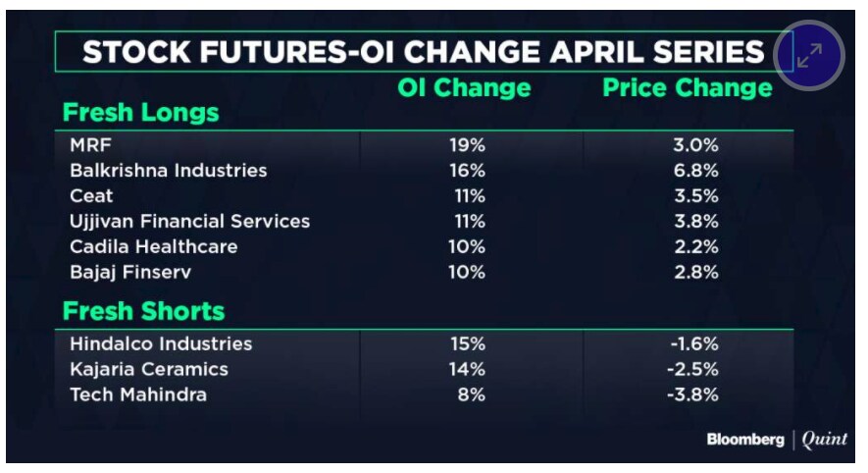Select the OI Change column header
Image resolution: width=868 pixels, height=473 pixels.
[464, 88]
